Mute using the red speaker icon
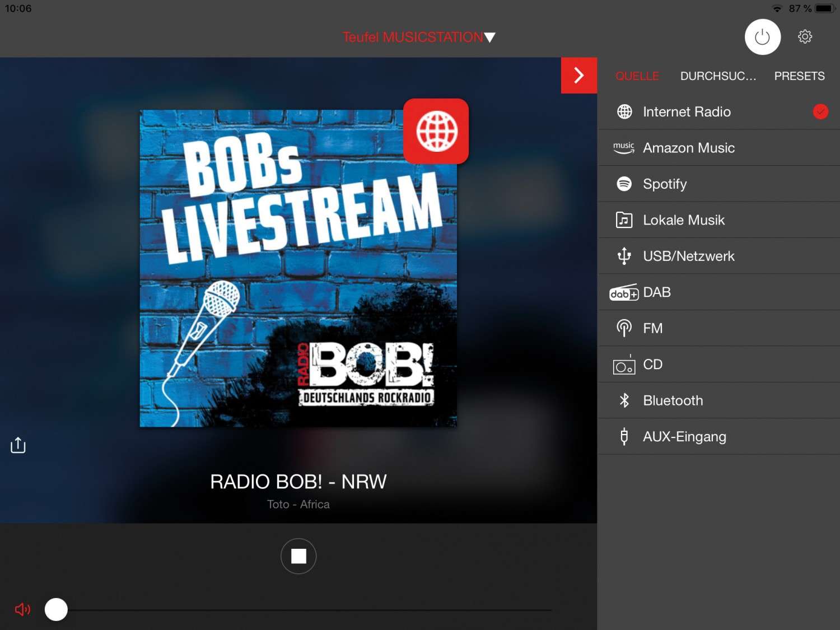This screenshot has height=630, width=840. point(22,609)
